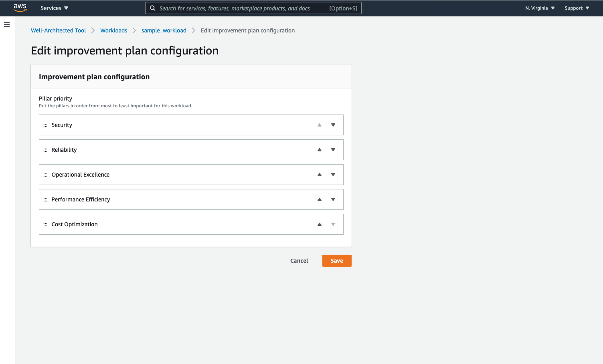The width and height of the screenshot is (603, 364).
Task: Move Reliability pillar up
Action: tap(320, 150)
